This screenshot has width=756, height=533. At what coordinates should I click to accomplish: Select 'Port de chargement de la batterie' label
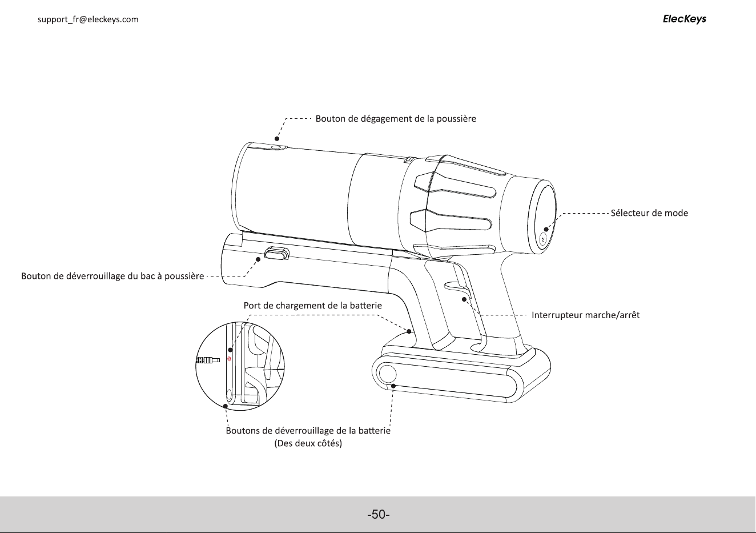(312, 305)
